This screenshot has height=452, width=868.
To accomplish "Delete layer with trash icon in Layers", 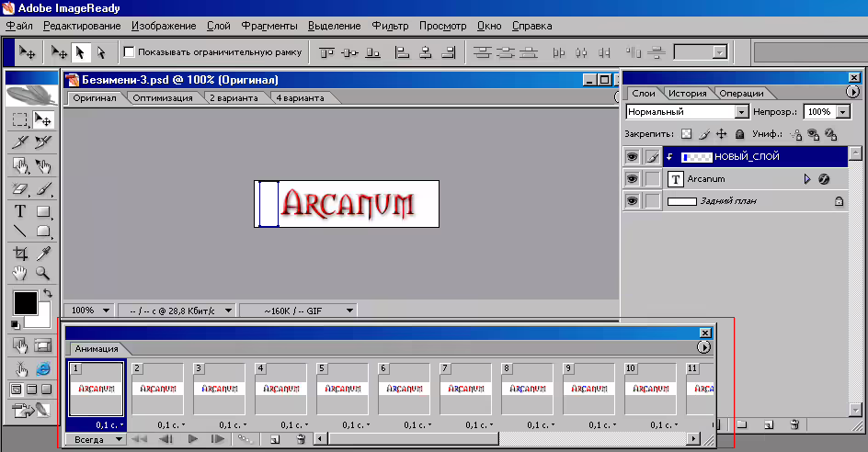I will tap(794, 424).
